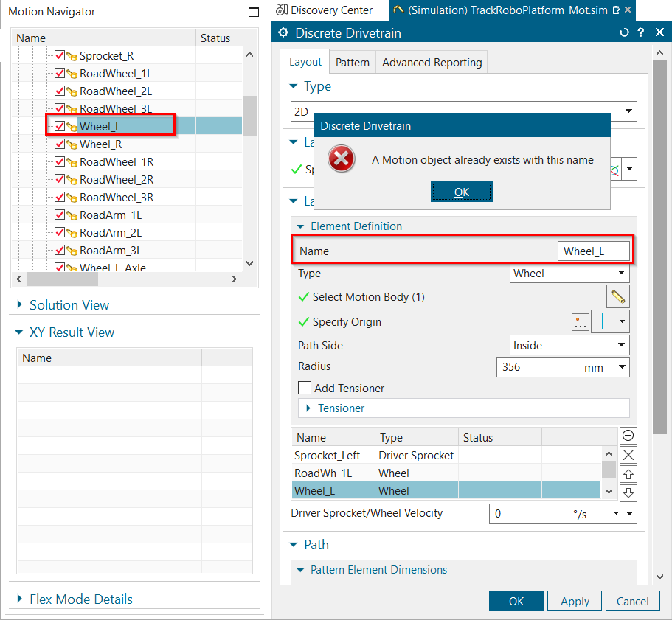Screen dimensions: 672x620
Task: Open the Point Dialog for Specify Origin
Action: [x=581, y=321]
